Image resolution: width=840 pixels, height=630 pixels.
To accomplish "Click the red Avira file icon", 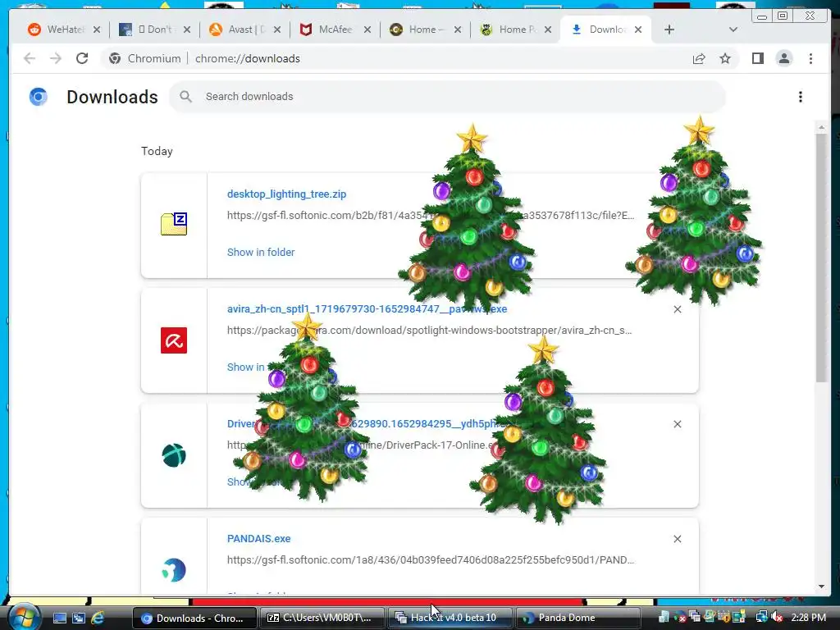I will point(174,340).
